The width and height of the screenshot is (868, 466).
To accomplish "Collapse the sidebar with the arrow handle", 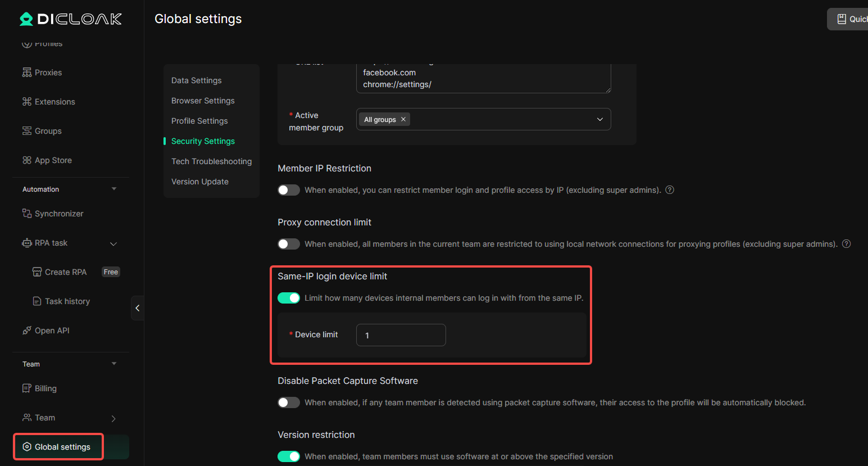I will [138, 308].
